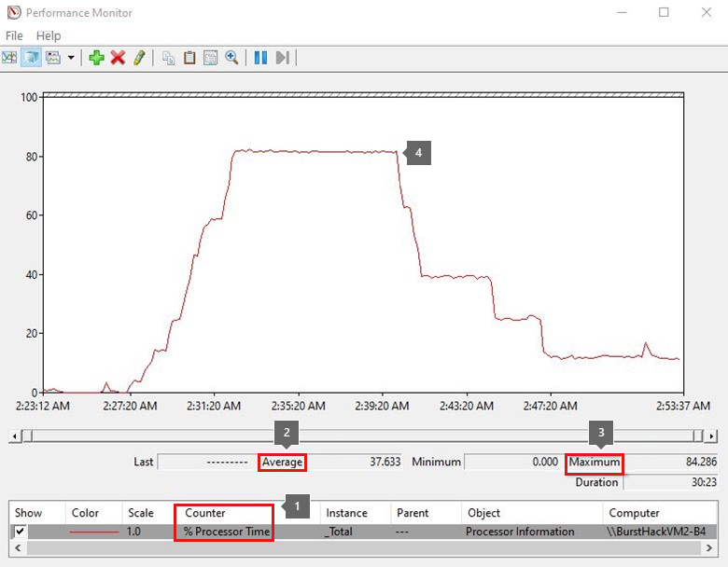This screenshot has height=567, width=728.
Task: Click time slider right arrow button
Action: 711,436
